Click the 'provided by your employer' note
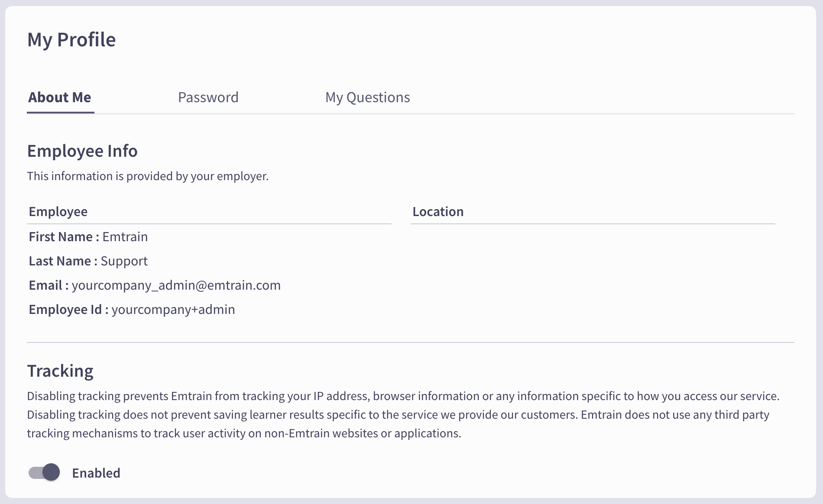 [148, 176]
